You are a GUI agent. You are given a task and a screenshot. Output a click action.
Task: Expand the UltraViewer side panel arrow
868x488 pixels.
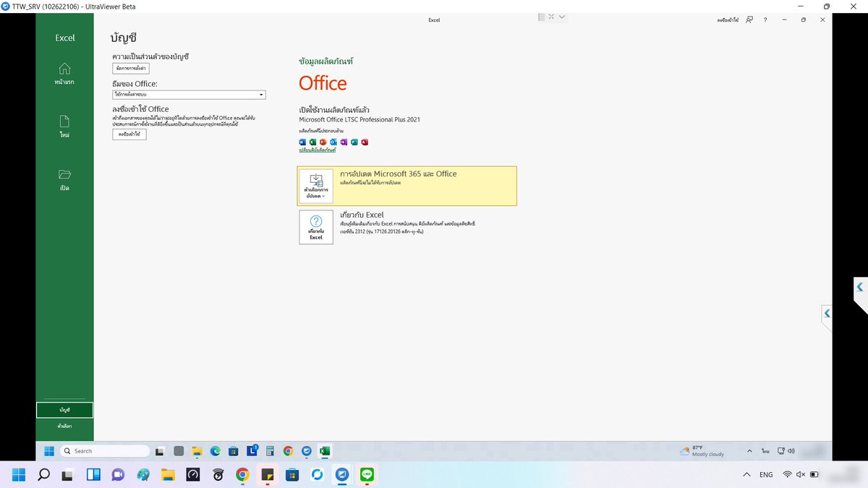(860, 287)
